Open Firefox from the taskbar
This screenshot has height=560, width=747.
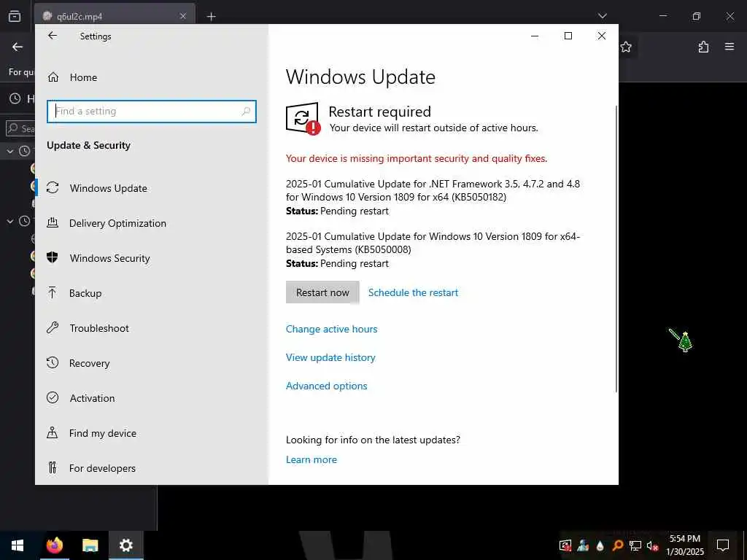click(x=54, y=545)
